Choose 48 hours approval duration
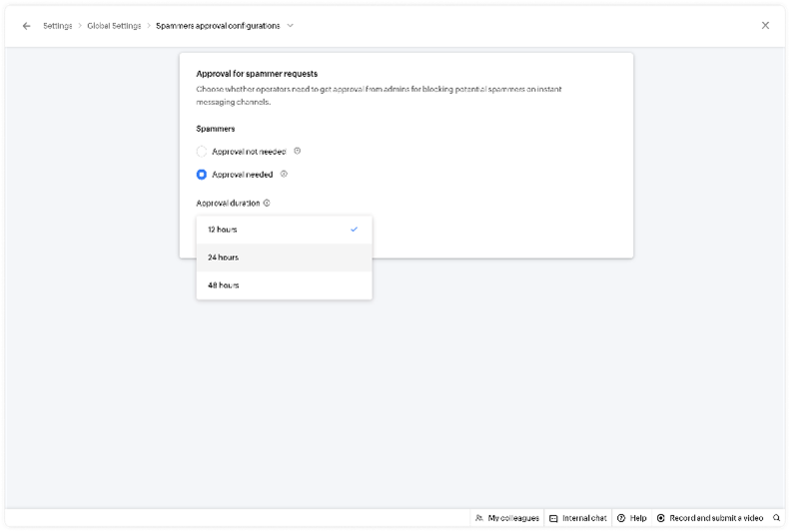The width and height of the screenshot is (790, 532). (224, 285)
